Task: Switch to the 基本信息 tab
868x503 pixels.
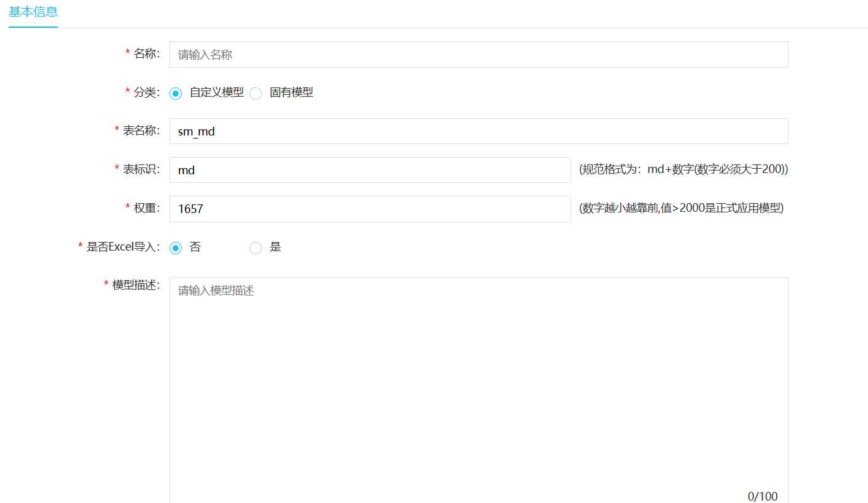Action: click(33, 12)
